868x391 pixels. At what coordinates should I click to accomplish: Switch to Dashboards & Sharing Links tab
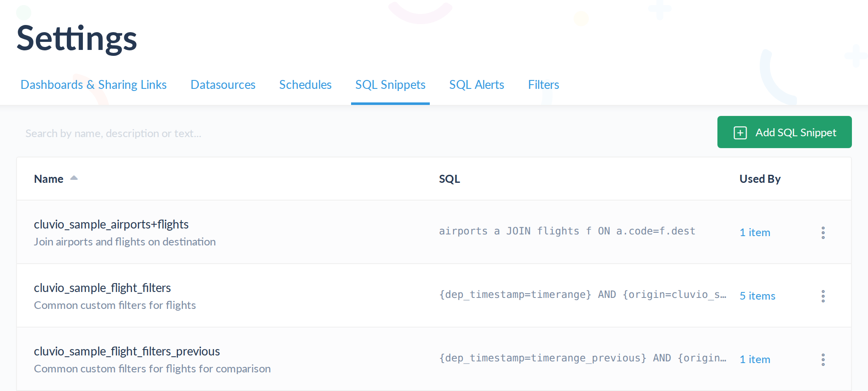[93, 85]
